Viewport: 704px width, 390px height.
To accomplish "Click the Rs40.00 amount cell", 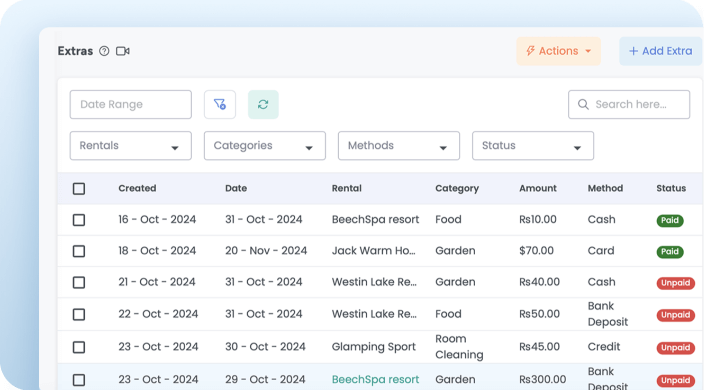I will 540,282.
